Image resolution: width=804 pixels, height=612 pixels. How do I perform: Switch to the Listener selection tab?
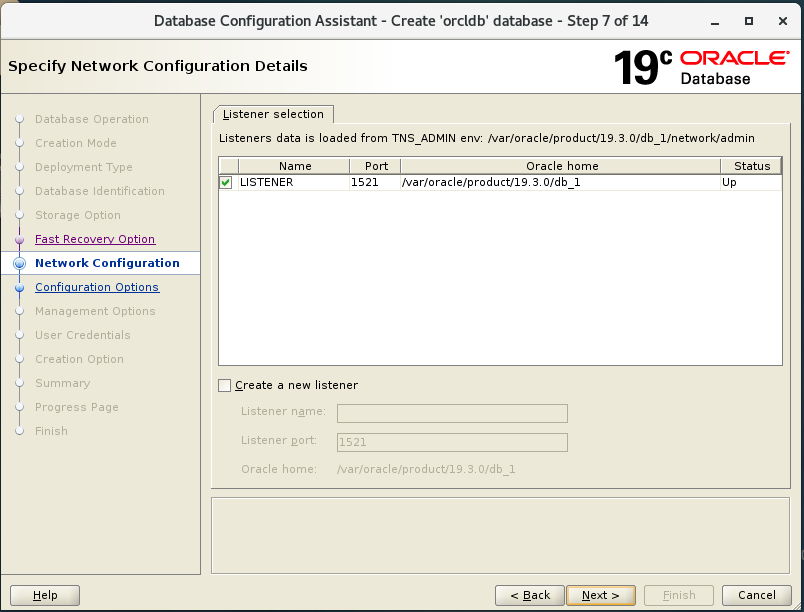click(x=272, y=114)
